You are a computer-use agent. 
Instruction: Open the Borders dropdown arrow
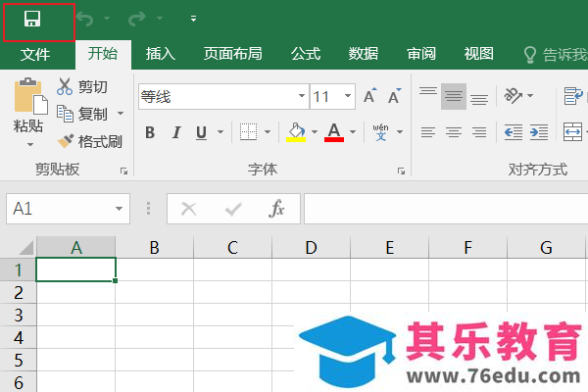coord(268,131)
